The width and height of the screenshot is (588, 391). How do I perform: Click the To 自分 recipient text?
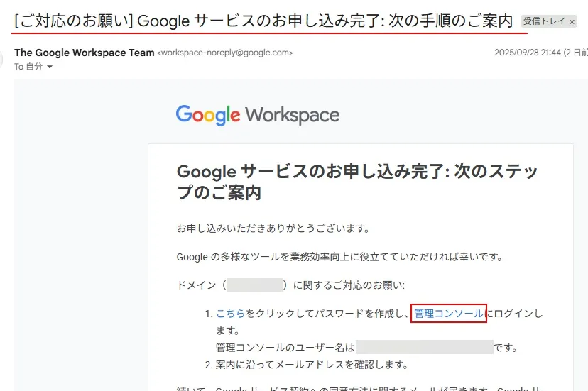pyautogui.click(x=28, y=67)
